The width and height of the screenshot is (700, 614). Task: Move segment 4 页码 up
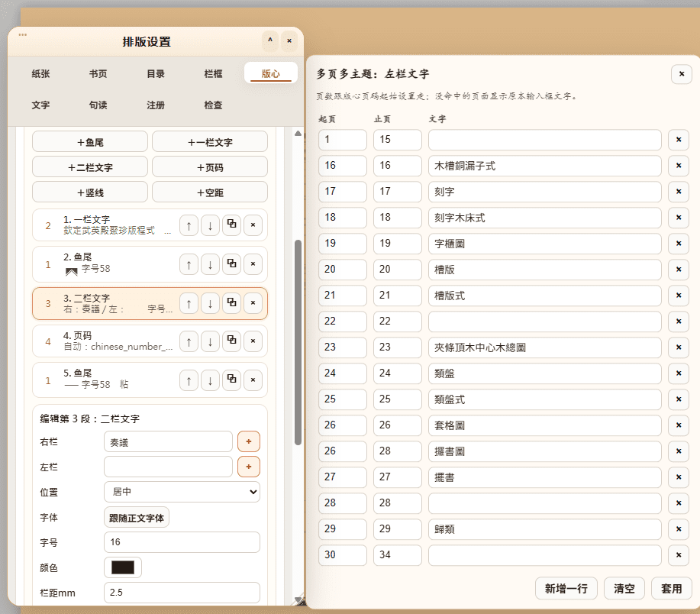[x=189, y=341]
